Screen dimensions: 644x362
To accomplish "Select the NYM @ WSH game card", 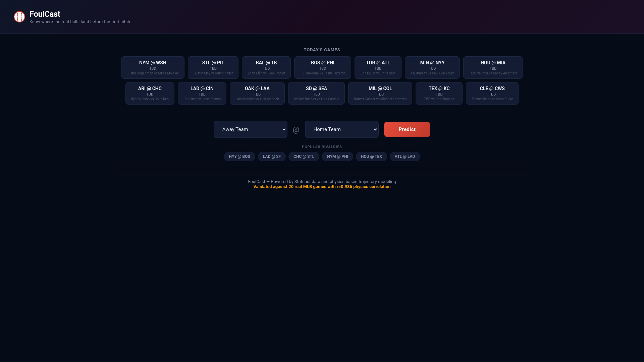I will (153, 67).
